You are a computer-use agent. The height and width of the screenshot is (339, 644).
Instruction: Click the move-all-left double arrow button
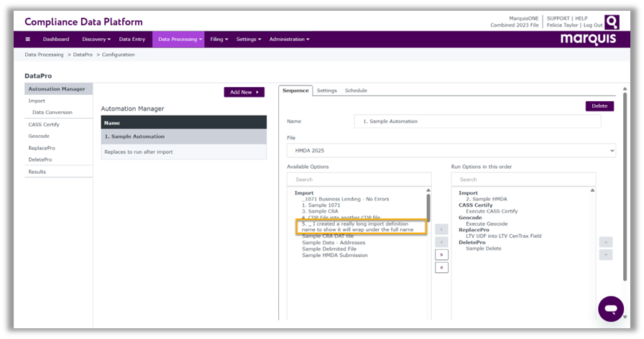point(442,267)
